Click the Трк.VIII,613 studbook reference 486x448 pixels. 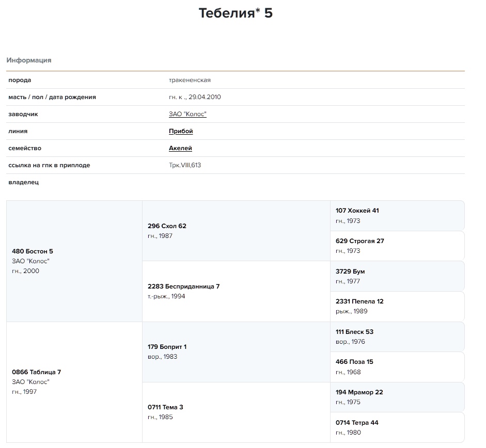185,165
